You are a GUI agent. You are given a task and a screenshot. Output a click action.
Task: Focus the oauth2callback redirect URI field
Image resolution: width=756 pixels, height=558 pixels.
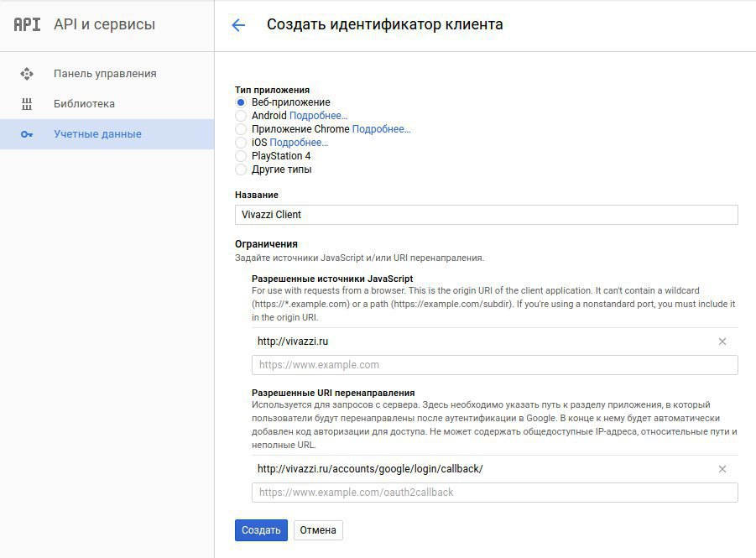[495, 493]
